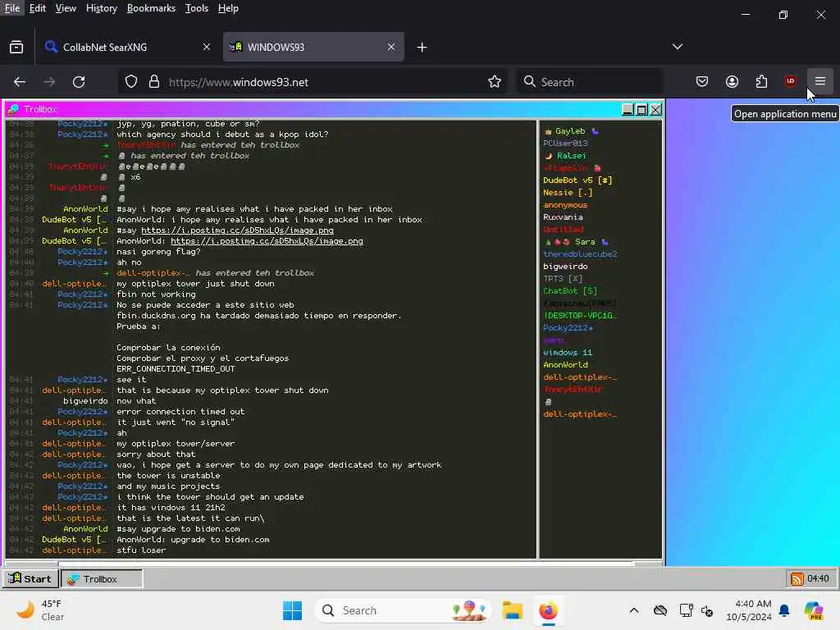
Task: Open the weather widget showing 45°F
Action: 40,610
